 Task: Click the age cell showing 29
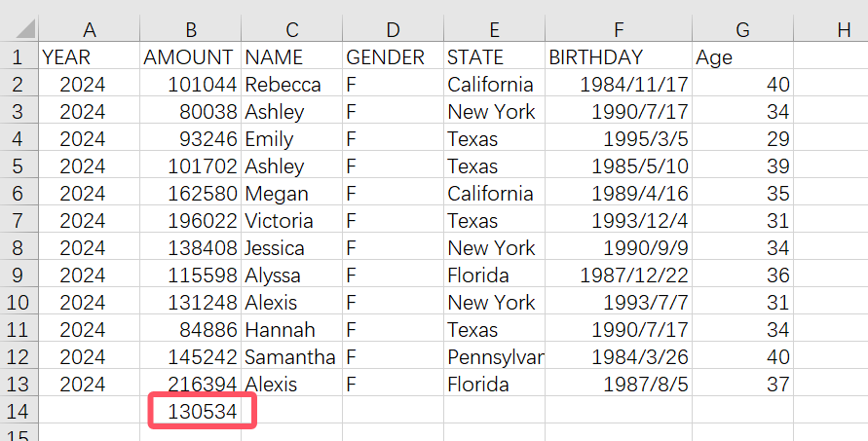pyautogui.click(x=742, y=139)
